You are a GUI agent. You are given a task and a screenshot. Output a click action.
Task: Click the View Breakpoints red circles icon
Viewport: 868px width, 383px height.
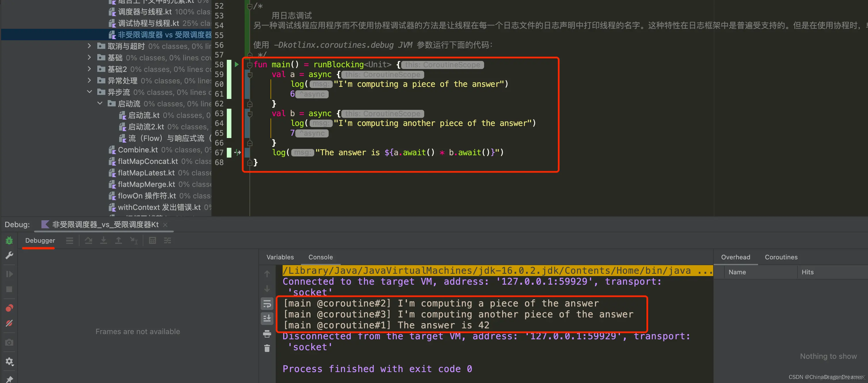pos(9,308)
